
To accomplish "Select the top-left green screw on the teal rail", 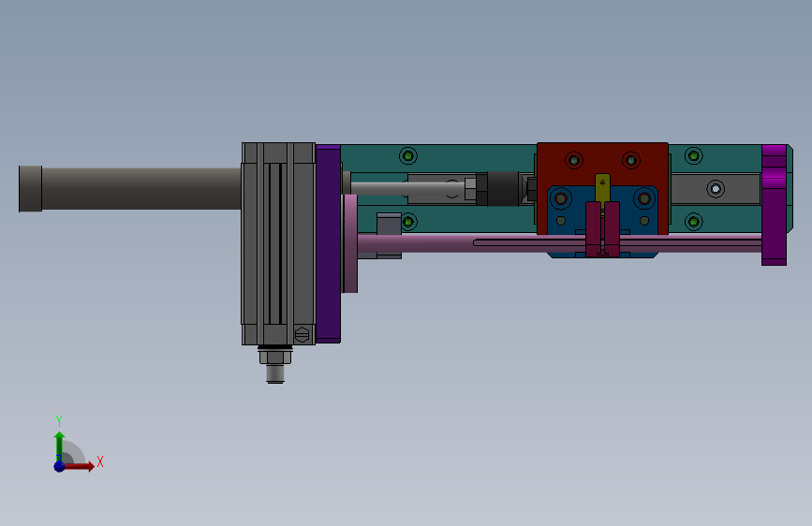I will (x=408, y=155).
